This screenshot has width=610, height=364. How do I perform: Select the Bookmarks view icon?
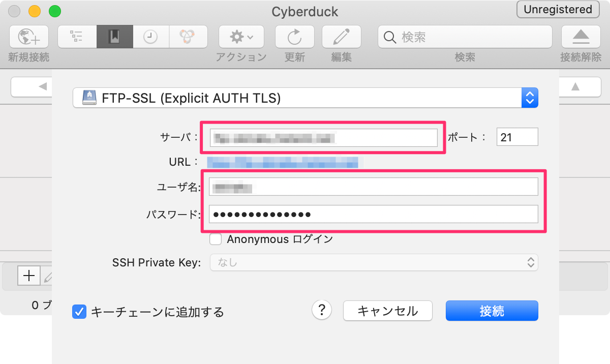coord(114,37)
